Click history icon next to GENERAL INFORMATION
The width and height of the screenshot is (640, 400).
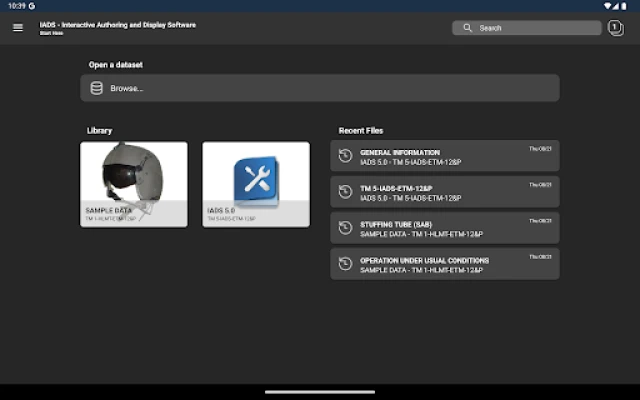pos(345,156)
